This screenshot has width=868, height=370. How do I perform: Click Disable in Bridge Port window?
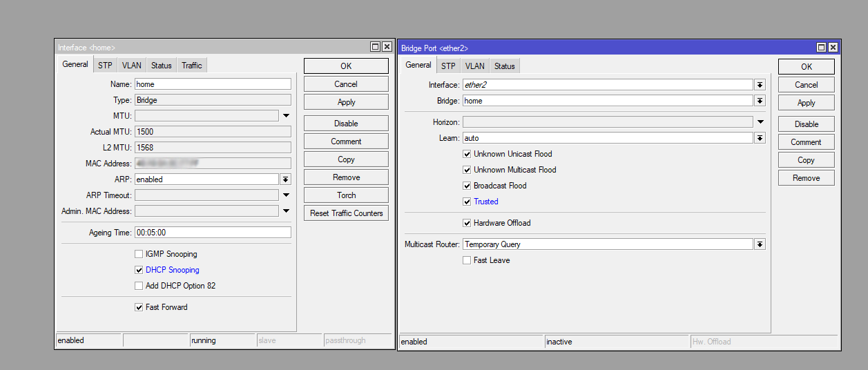coord(807,124)
